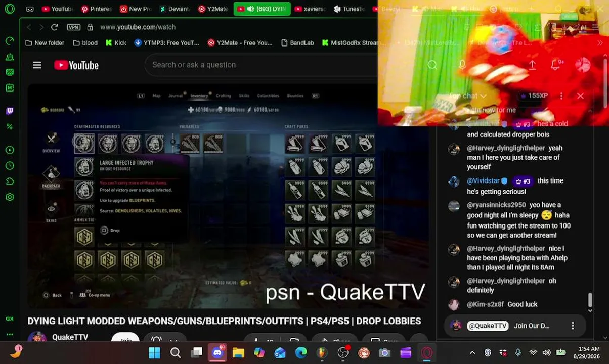Click the Opera GX logo menu
This screenshot has width=609, height=364.
coord(10,9)
